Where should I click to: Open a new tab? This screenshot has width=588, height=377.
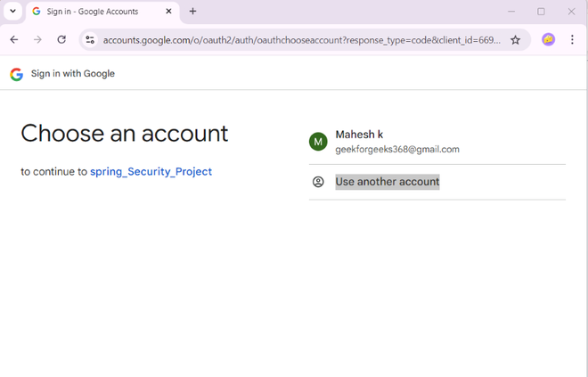point(192,12)
